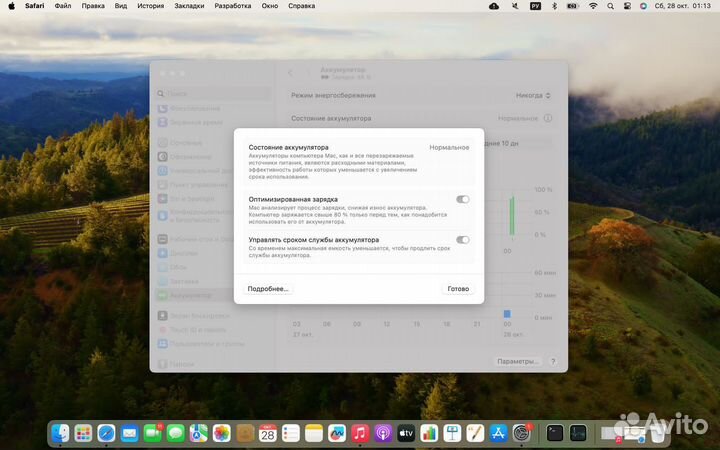Toggle the Оптимизированная зарядка switch
The height and width of the screenshot is (450, 720).
[x=462, y=199]
